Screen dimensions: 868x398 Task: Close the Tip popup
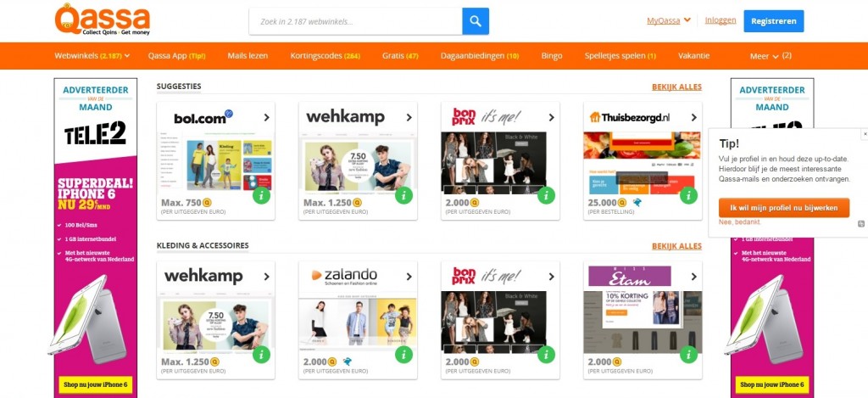(865, 134)
